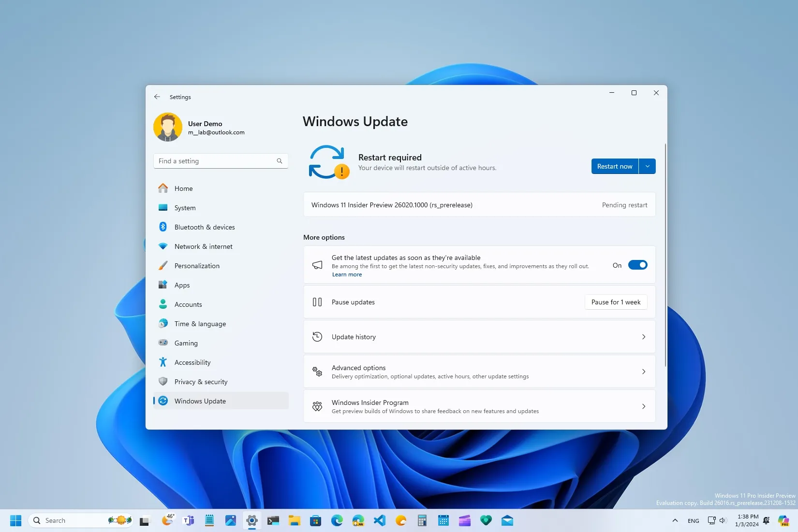Click the back arrow in Settings

(x=157, y=97)
